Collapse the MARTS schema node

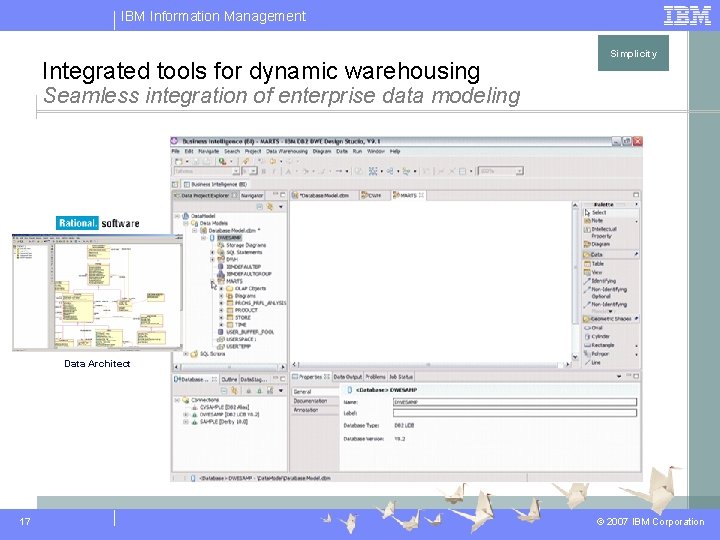[x=212, y=281]
